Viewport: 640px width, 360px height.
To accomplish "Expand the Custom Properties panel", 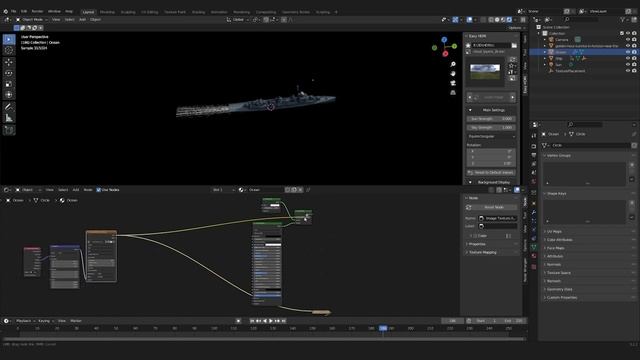I will click(x=562, y=298).
